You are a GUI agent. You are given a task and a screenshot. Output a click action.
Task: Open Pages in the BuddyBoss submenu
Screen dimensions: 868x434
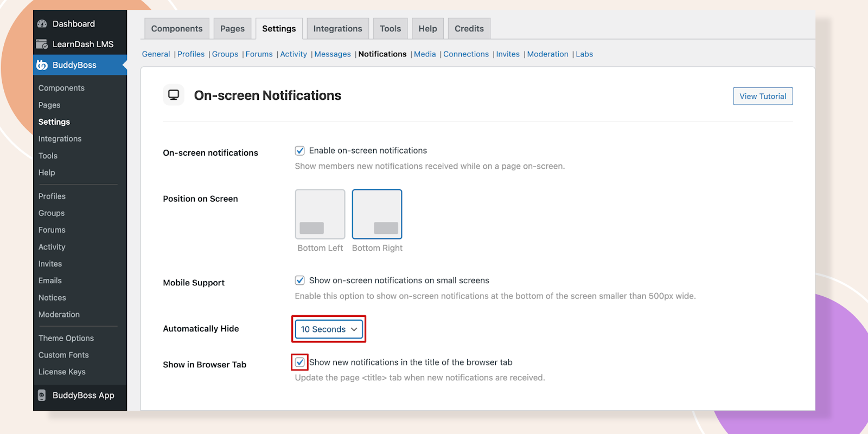pos(49,105)
